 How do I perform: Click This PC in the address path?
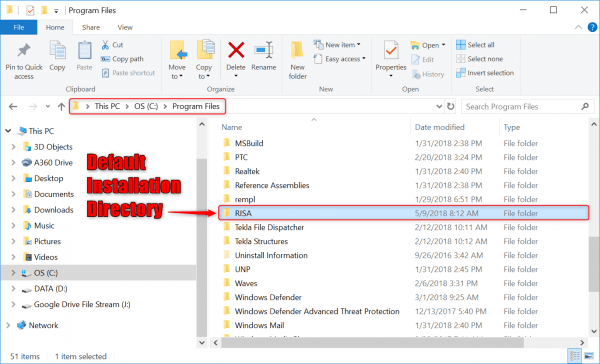pyautogui.click(x=107, y=106)
